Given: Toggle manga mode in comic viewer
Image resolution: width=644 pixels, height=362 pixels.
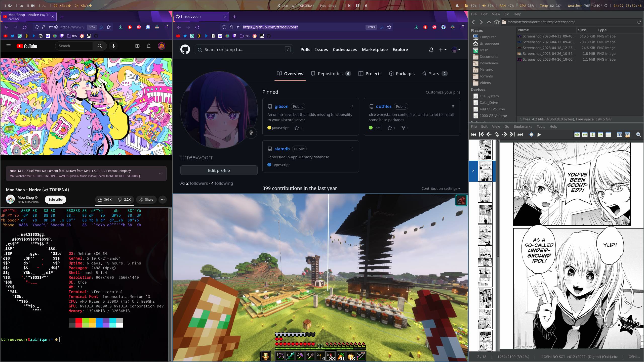Looking at the screenshot, I should pos(627,135).
